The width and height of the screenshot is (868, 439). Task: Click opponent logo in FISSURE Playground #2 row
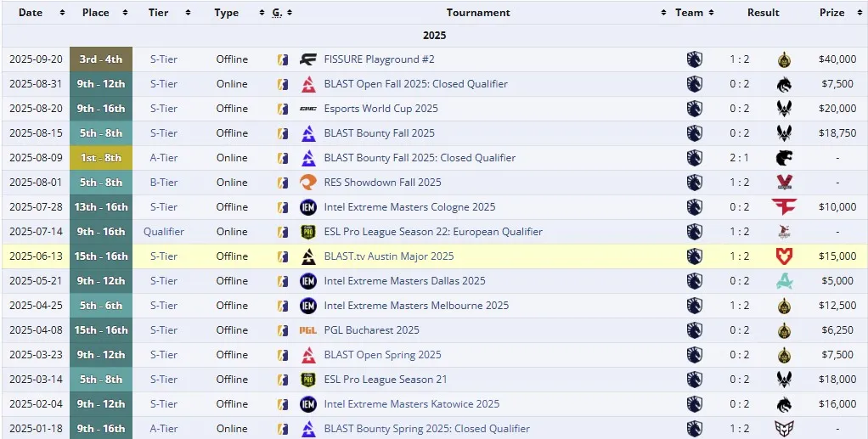[784, 59]
